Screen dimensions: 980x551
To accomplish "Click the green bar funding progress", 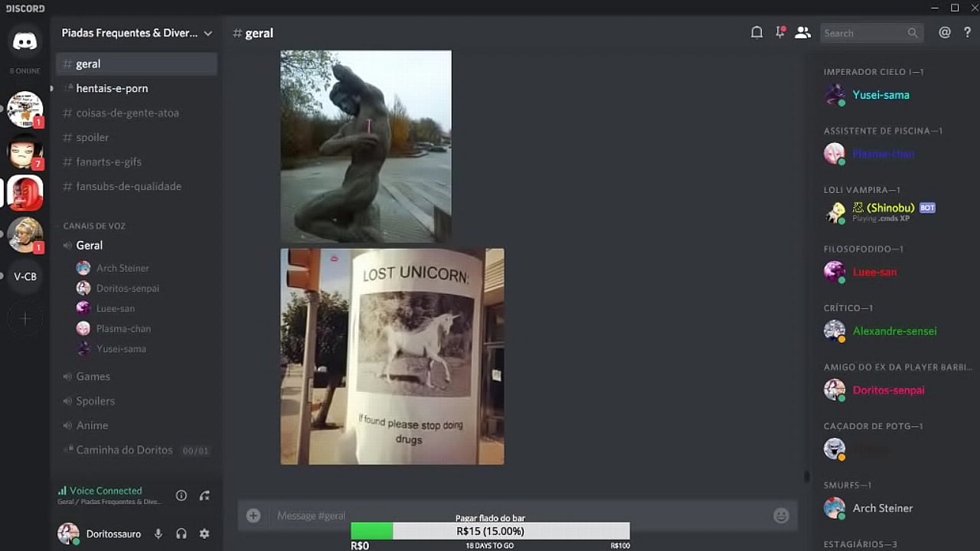I will 371,530.
